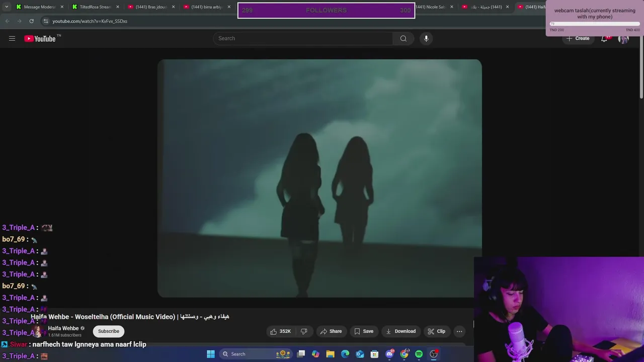This screenshot has width=644, height=362.
Task: Open Discord from the taskbar
Action: tap(389, 354)
